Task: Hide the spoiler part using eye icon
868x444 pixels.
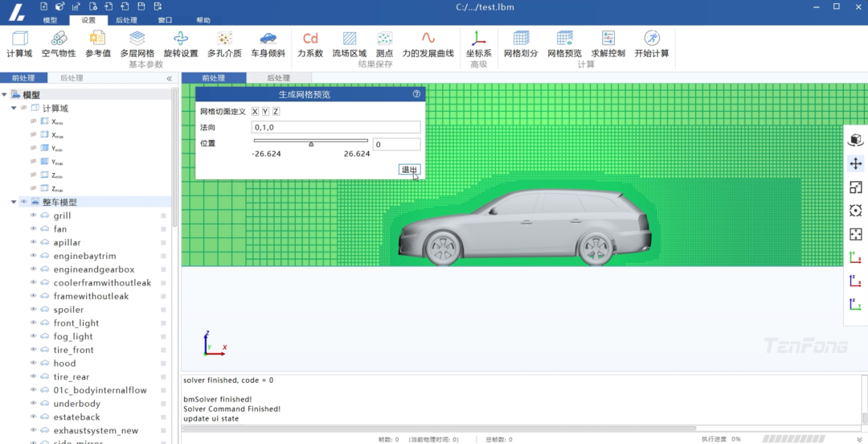Action: point(34,310)
